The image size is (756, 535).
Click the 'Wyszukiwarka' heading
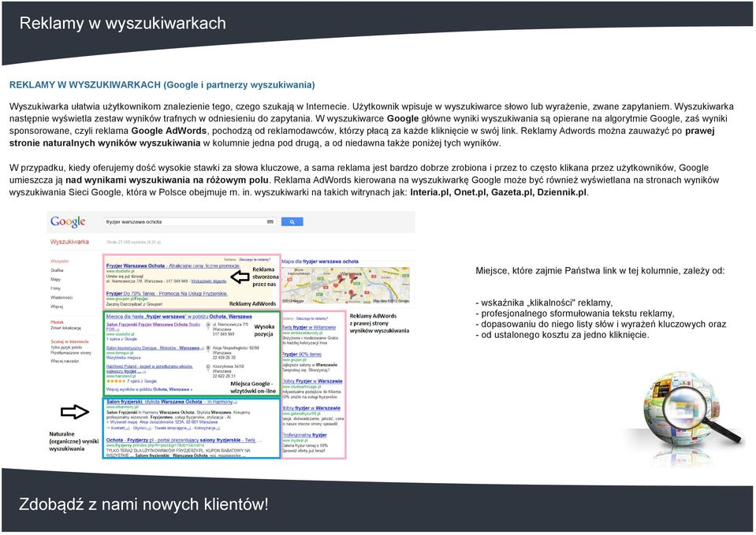(69, 242)
